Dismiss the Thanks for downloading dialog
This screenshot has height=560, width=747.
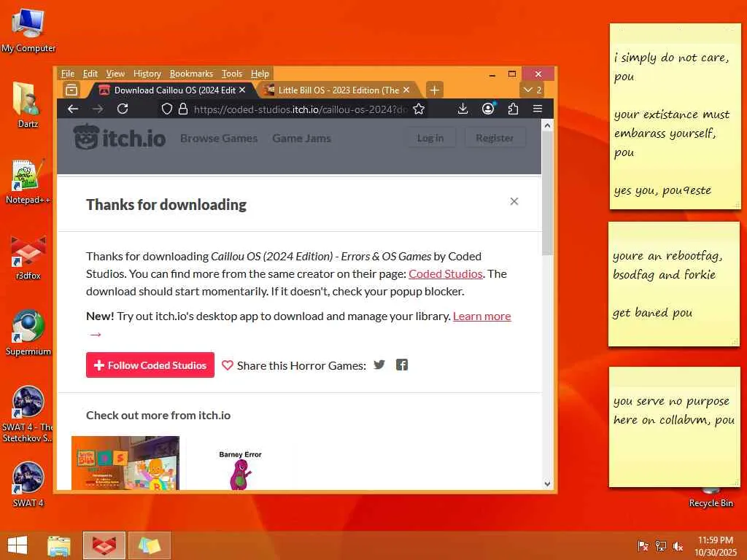coord(514,201)
